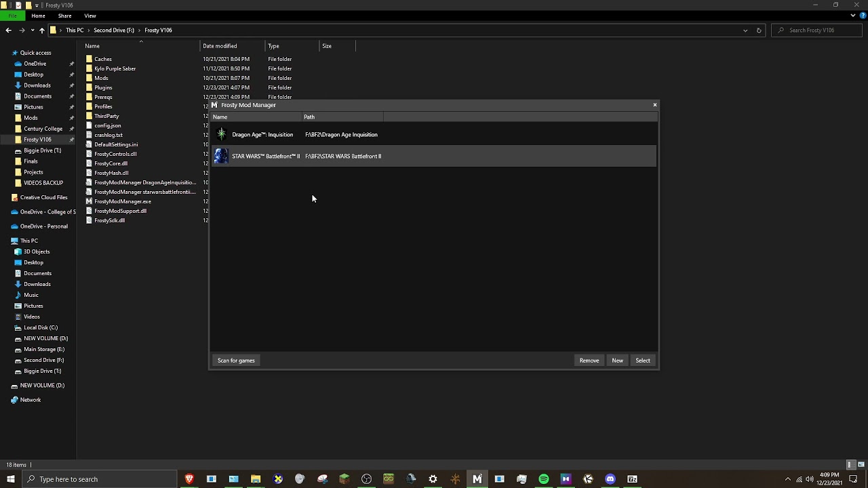Open Spotify from the taskbar
Screen dimensions: 868x488
[x=544, y=479]
